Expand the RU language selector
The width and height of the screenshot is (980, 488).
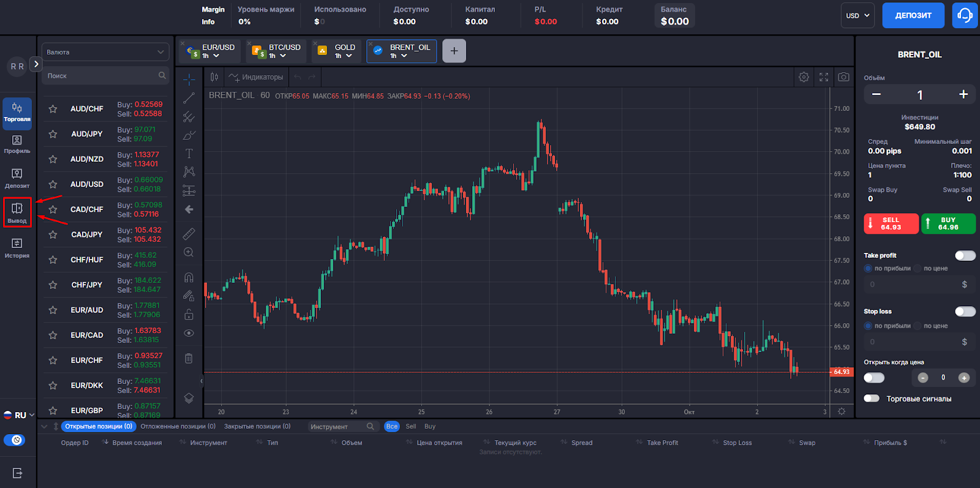(19, 415)
